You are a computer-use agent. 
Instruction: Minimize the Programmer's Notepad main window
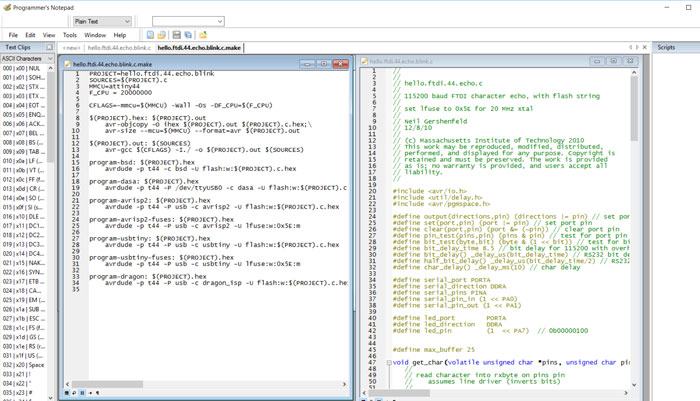pyautogui.click(x=667, y=7)
